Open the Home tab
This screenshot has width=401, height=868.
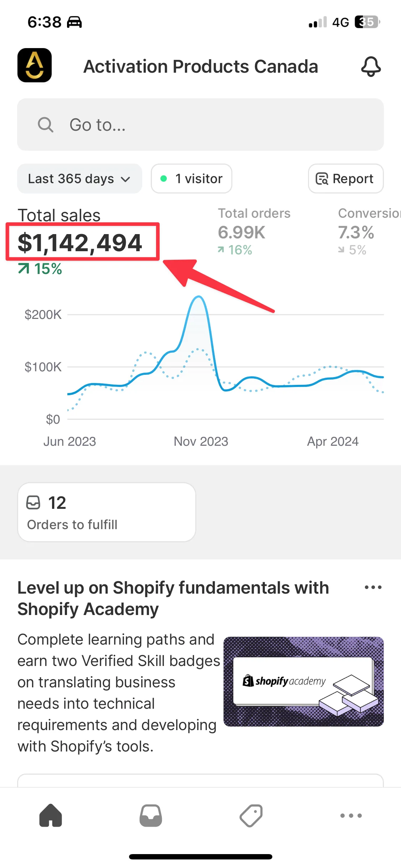(51, 815)
